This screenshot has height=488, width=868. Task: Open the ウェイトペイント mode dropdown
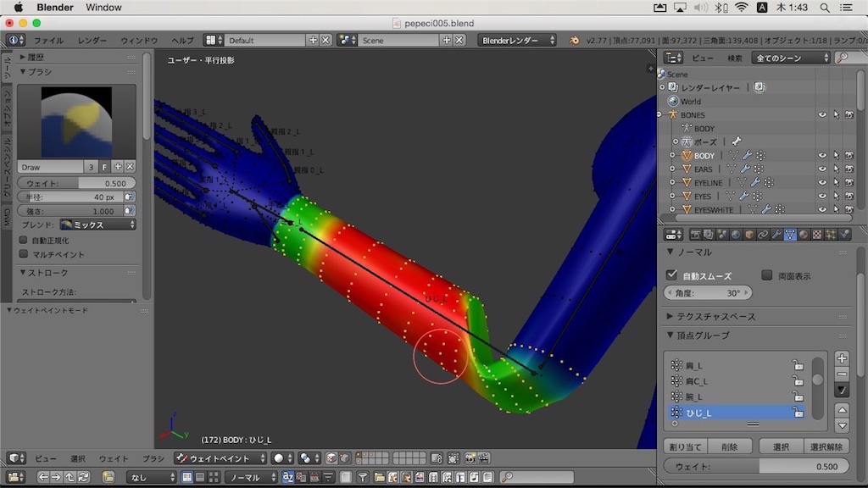(x=221, y=458)
